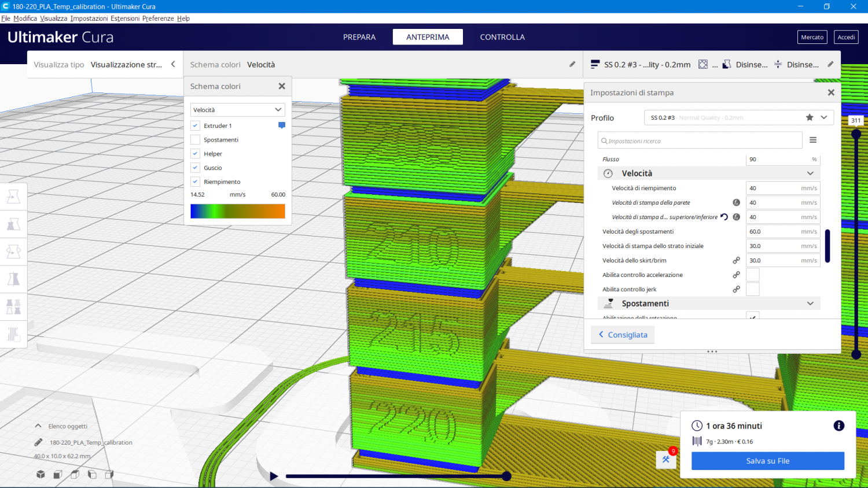Select the Move tool in left toolbar
This screenshot has height=488, width=868.
pyautogui.click(x=13, y=197)
